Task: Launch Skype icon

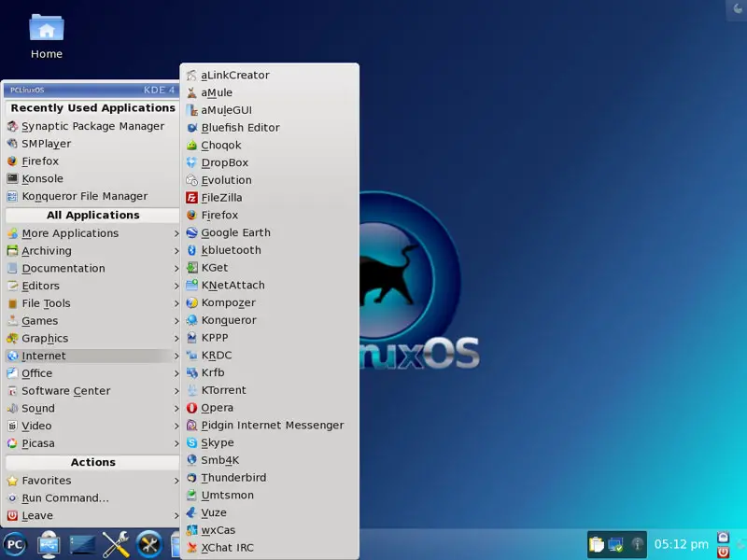Action: [x=191, y=442]
